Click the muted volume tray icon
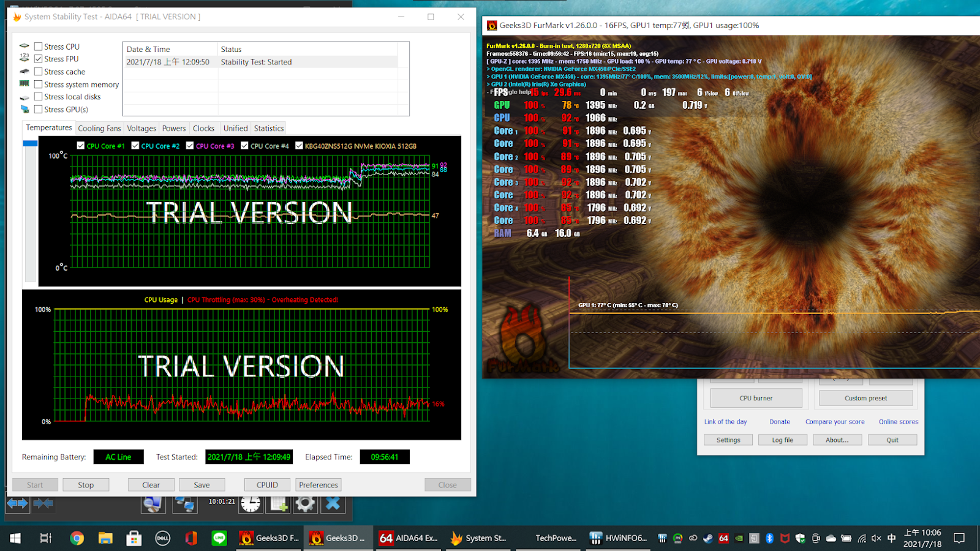Viewport: 980px width, 551px height. pyautogui.click(x=876, y=538)
